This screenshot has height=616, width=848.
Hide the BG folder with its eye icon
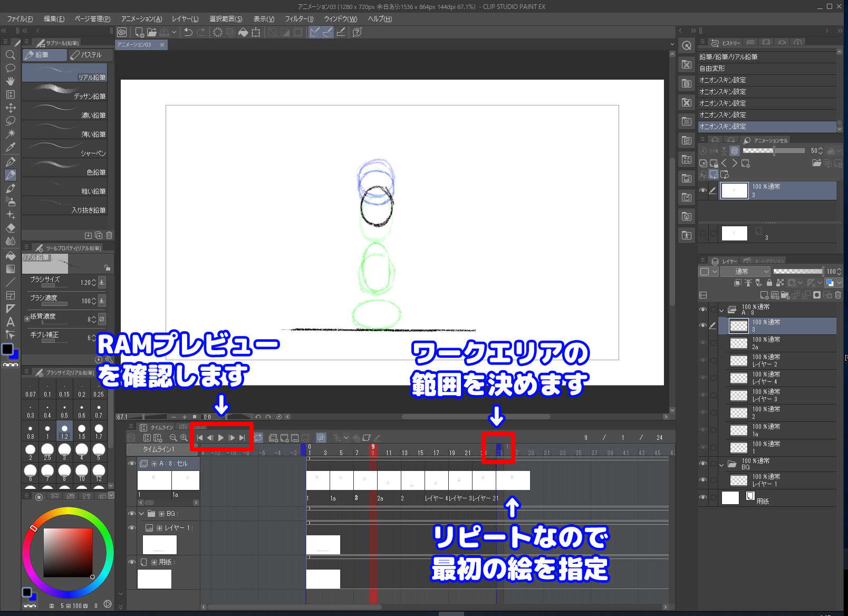tap(703, 464)
